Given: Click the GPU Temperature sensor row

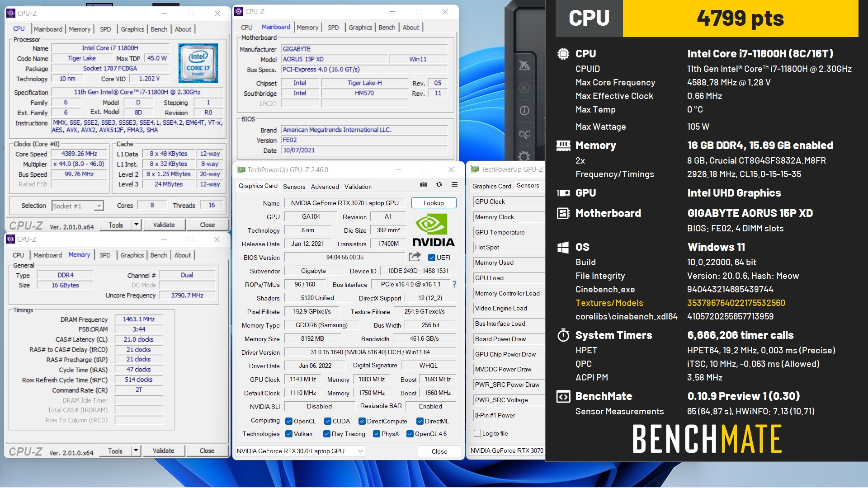Looking at the screenshot, I should [x=509, y=232].
